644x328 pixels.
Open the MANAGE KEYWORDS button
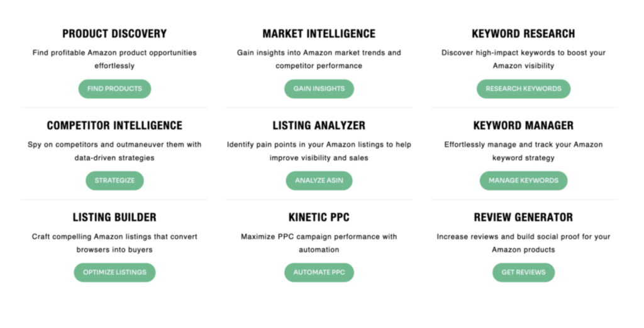click(x=523, y=181)
